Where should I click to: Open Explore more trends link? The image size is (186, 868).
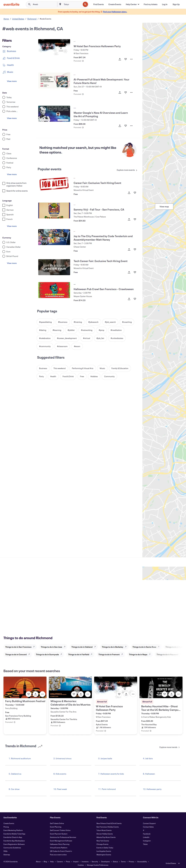[169, 747]
